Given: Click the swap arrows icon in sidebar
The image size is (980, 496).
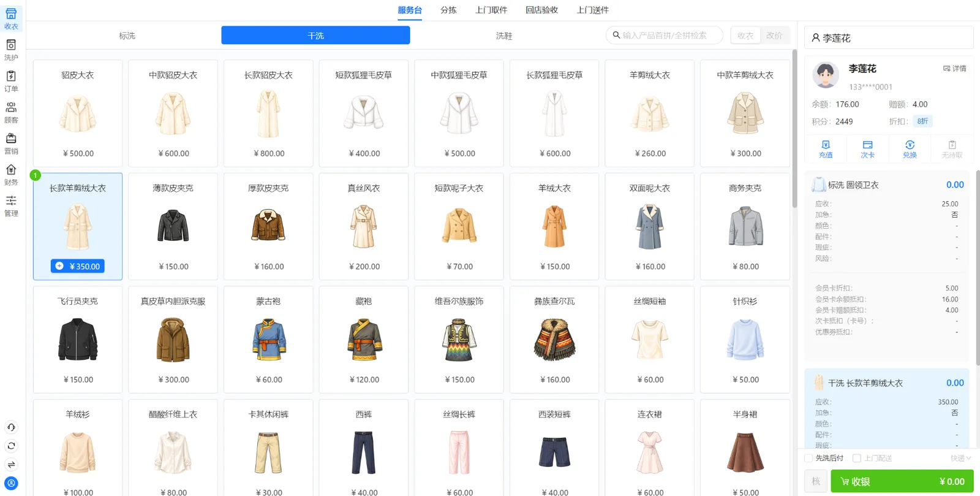Looking at the screenshot, I should coord(11,464).
